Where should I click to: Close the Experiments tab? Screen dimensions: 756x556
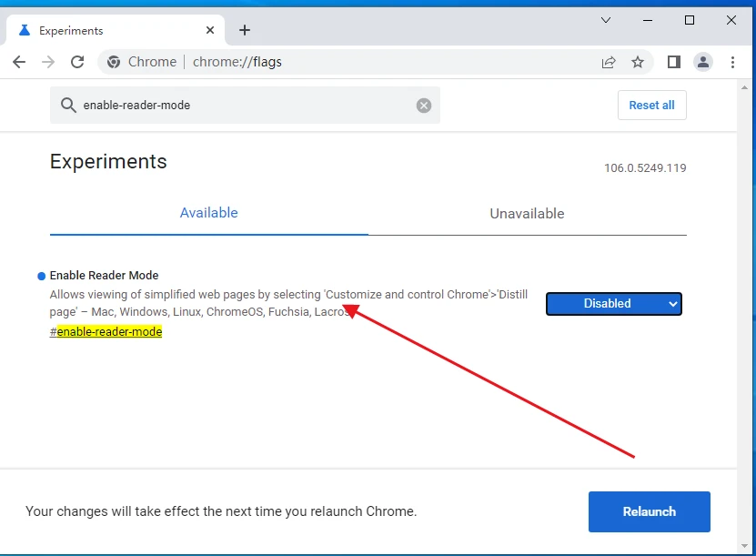point(210,30)
